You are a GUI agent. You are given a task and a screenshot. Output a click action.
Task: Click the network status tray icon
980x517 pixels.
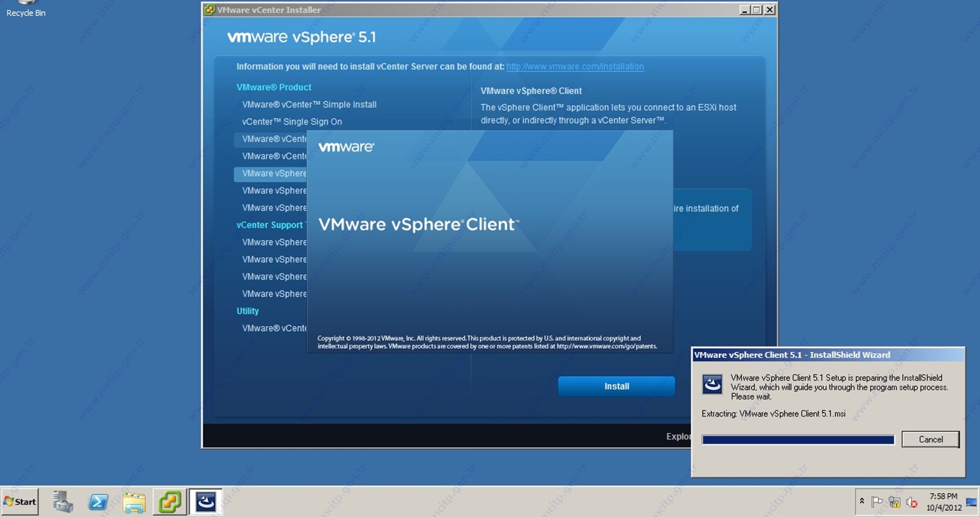click(894, 502)
